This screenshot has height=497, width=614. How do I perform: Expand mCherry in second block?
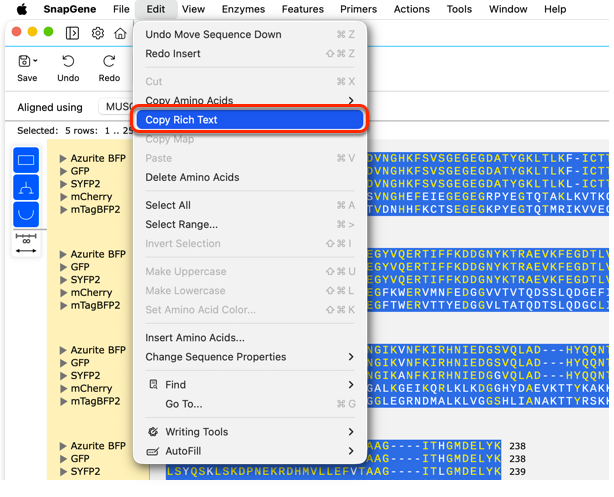pyautogui.click(x=63, y=293)
